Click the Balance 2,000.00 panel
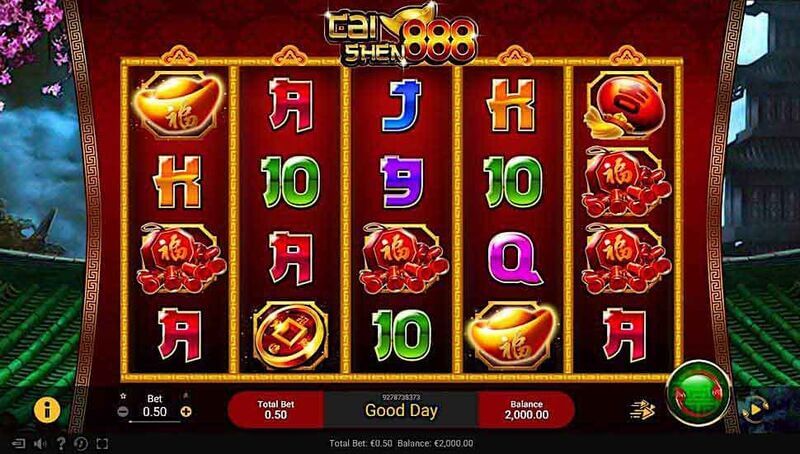800x454 pixels. (527, 410)
